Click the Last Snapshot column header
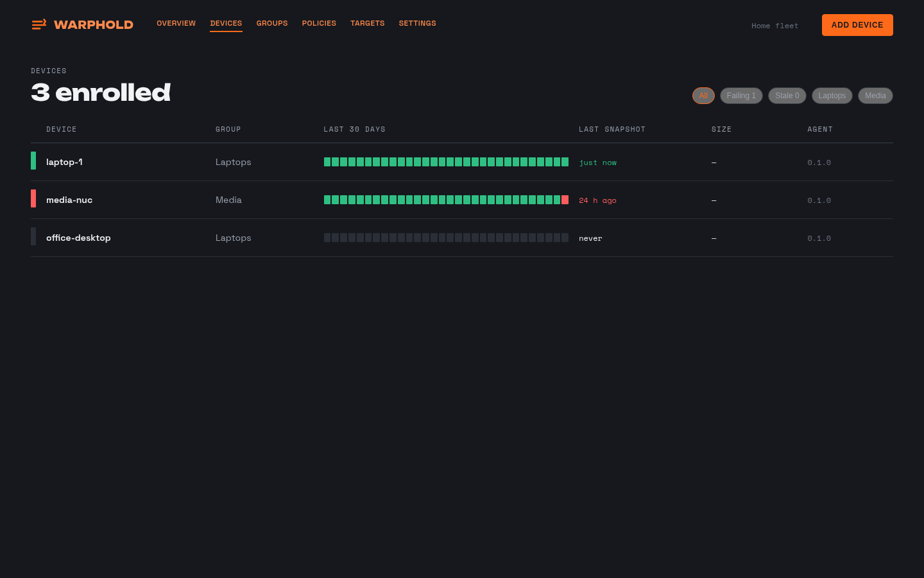 (612, 129)
